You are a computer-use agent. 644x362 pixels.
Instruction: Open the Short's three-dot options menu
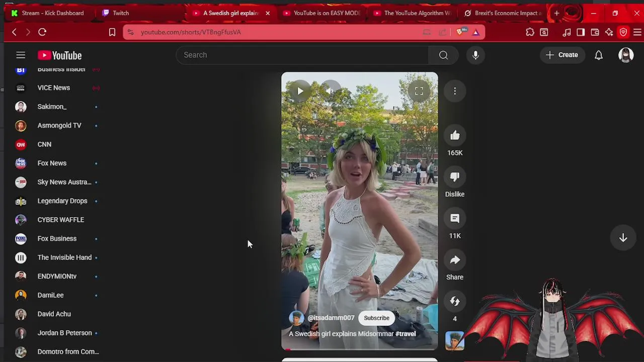[x=455, y=91]
